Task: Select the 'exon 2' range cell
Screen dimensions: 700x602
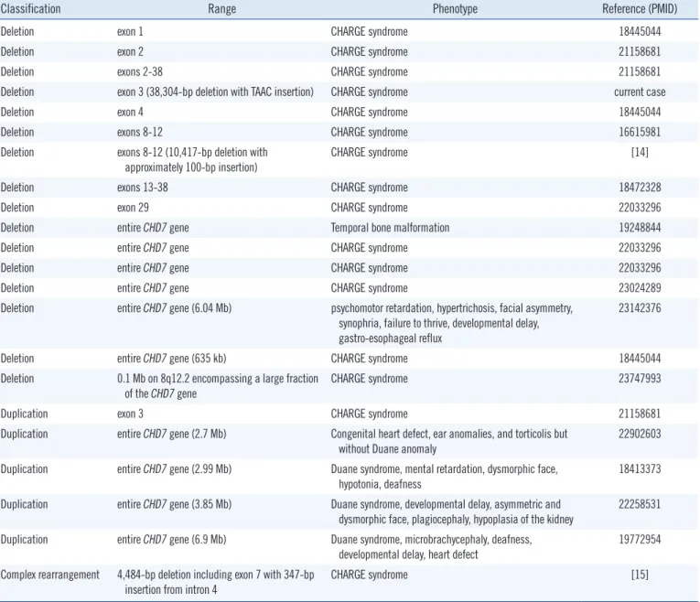Action: coord(130,52)
